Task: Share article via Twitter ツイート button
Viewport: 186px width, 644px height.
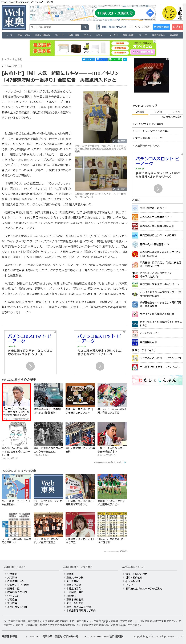Action: [88, 59]
